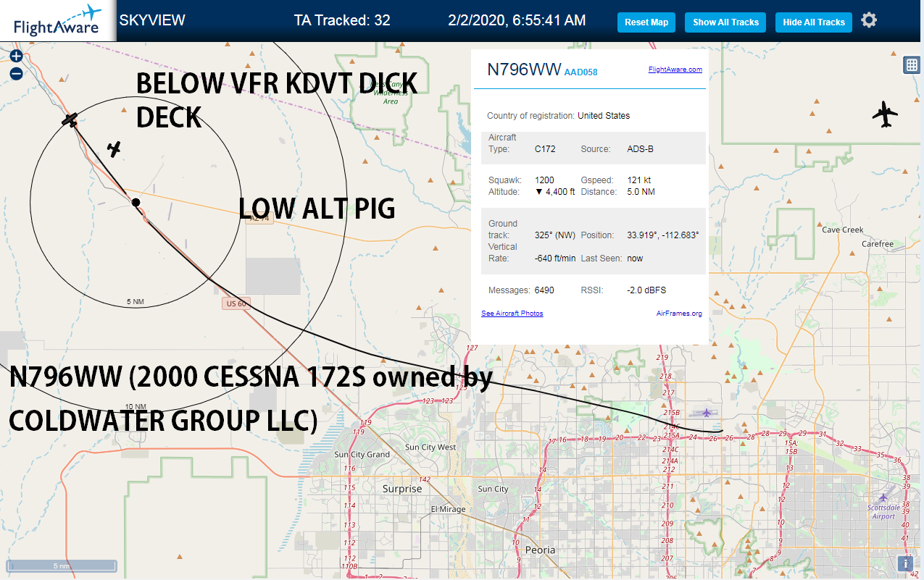Click the map scale bar

(62, 566)
